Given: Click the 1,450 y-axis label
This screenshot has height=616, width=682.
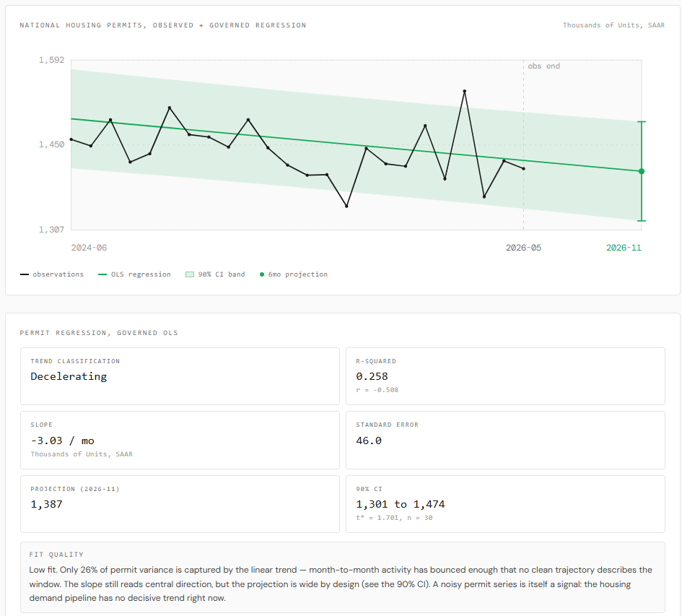Looking at the screenshot, I should click(x=51, y=144).
